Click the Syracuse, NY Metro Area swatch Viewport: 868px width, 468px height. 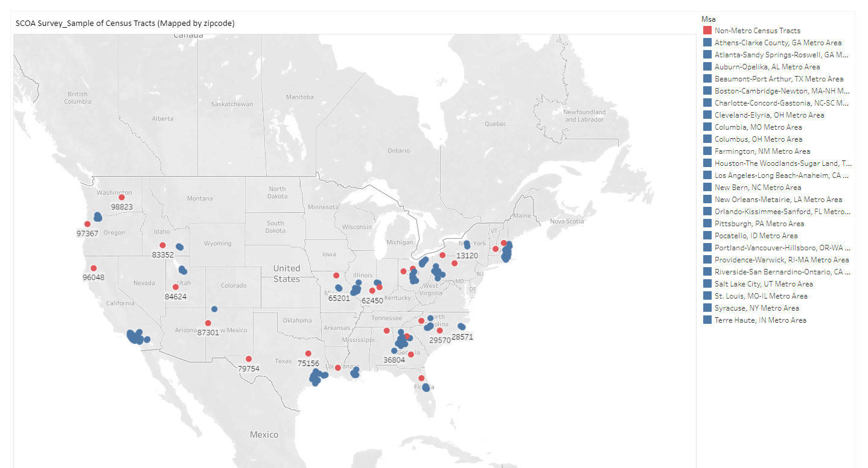click(707, 308)
